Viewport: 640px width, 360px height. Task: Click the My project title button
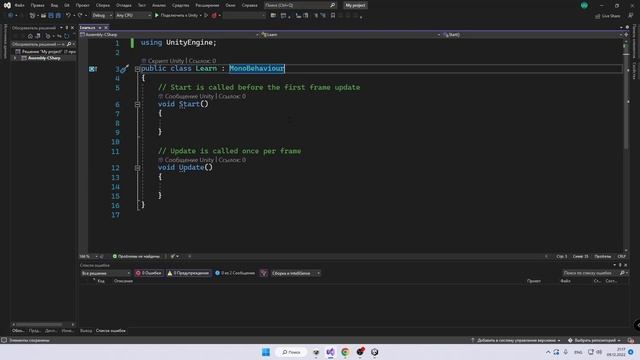pyautogui.click(x=355, y=5)
